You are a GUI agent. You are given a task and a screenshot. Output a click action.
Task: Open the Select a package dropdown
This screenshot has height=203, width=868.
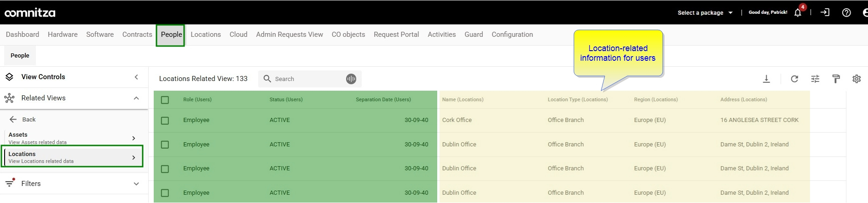[705, 12]
